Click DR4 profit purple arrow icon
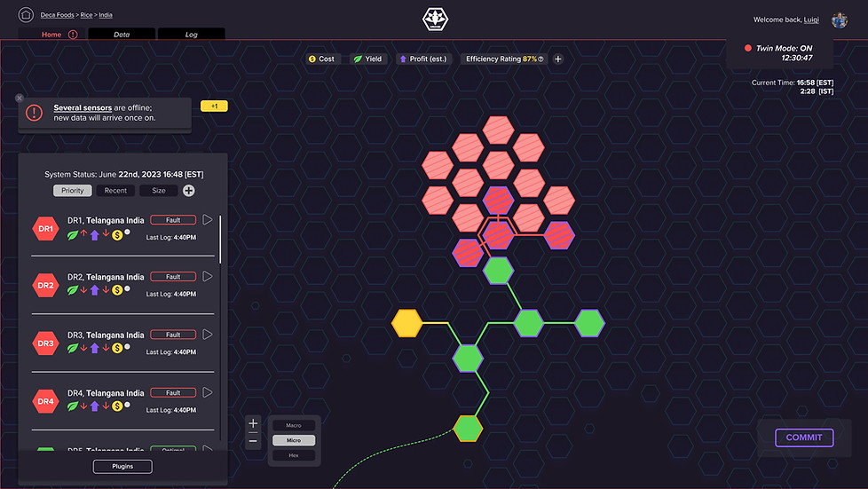This screenshot has height=489, width=868. point(95,406)
